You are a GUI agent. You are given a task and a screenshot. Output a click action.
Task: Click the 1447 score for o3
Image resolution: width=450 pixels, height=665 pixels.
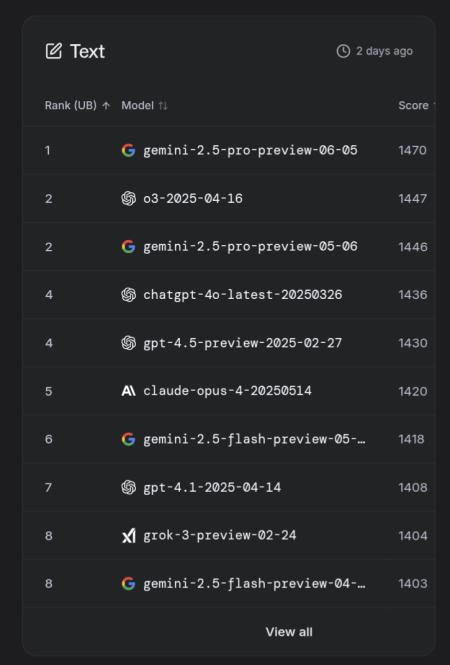click(413, 198)
